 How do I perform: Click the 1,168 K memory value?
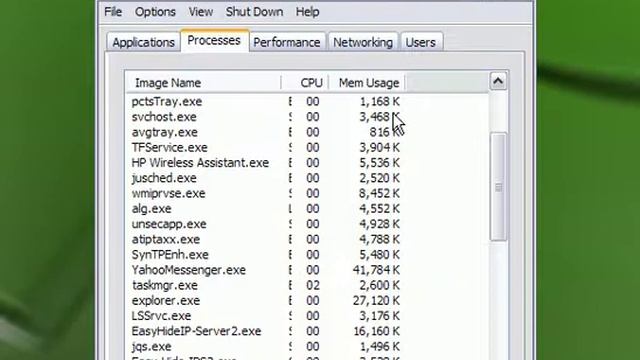click(379, 102)
